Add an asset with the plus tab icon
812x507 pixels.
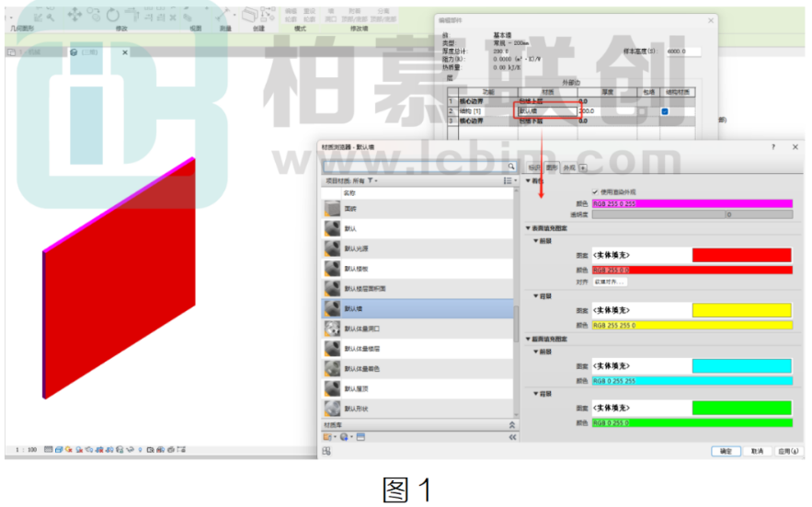583,167
